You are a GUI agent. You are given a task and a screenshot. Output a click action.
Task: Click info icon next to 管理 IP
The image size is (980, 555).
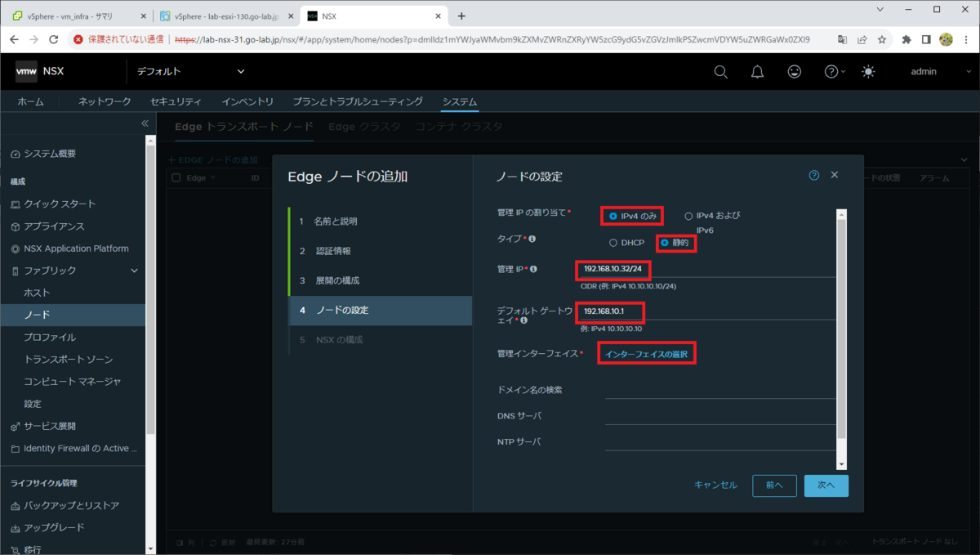[x=532, y=269]
